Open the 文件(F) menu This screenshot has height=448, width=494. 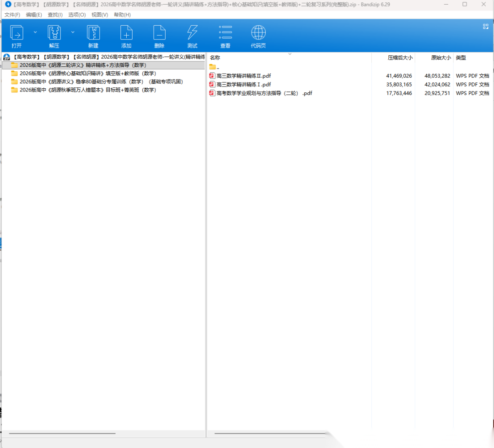12,15
